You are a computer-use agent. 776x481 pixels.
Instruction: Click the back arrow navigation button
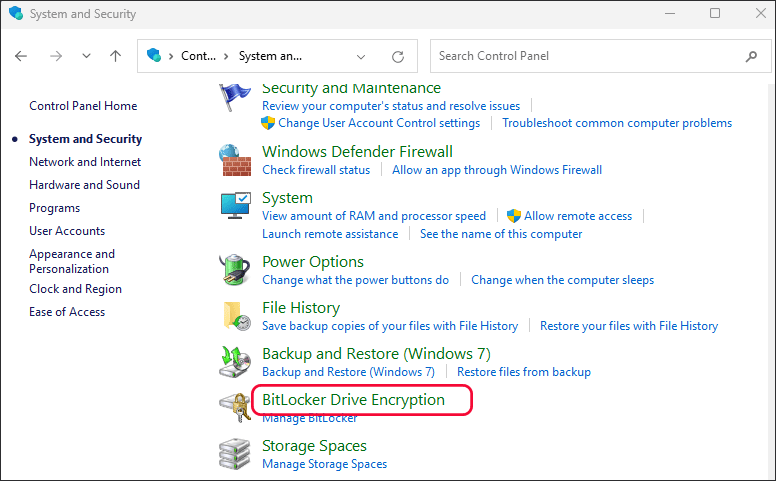click(x=21, y=56)
